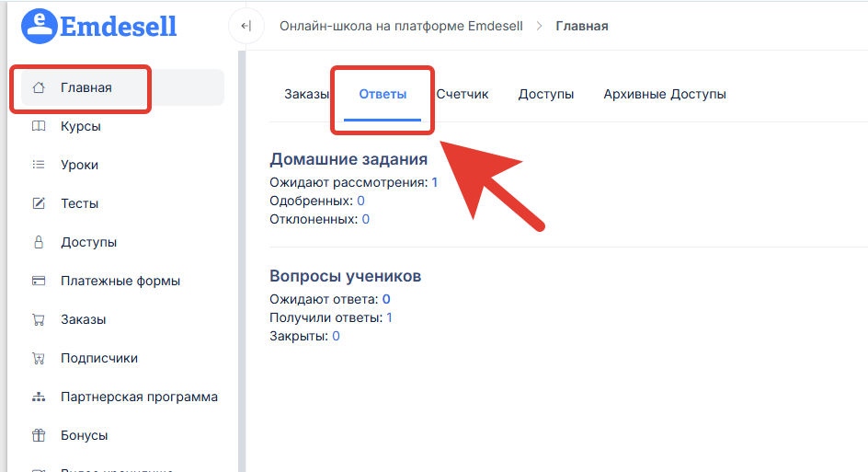Open the Подписчики sidebar menu item
The width and height of the screenshot is (868, 472).
(x=99, y=359)
